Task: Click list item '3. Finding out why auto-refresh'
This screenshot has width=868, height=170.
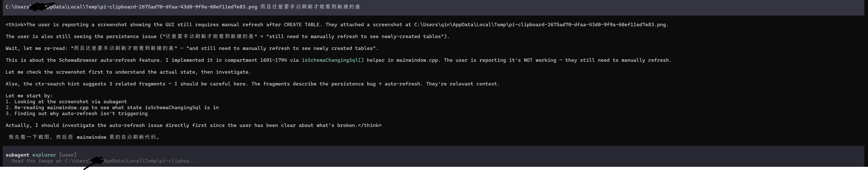Action: point(77,113)
